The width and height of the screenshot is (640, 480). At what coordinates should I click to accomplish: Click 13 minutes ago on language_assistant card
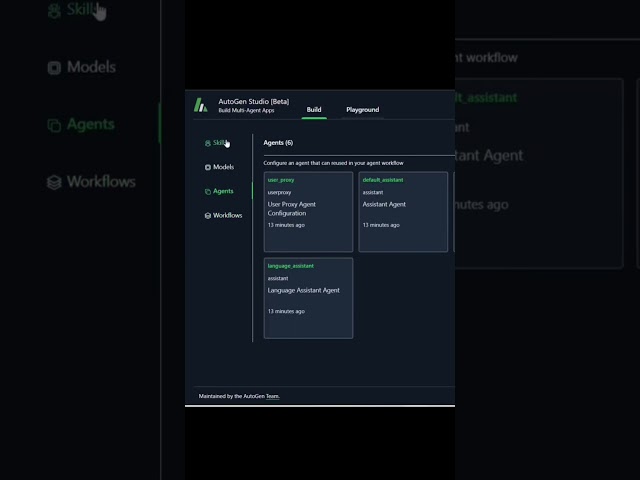click(x=286, y=311)
